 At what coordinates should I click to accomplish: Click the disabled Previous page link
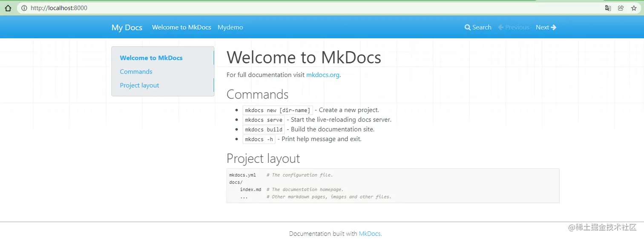[x=513, y=27]
